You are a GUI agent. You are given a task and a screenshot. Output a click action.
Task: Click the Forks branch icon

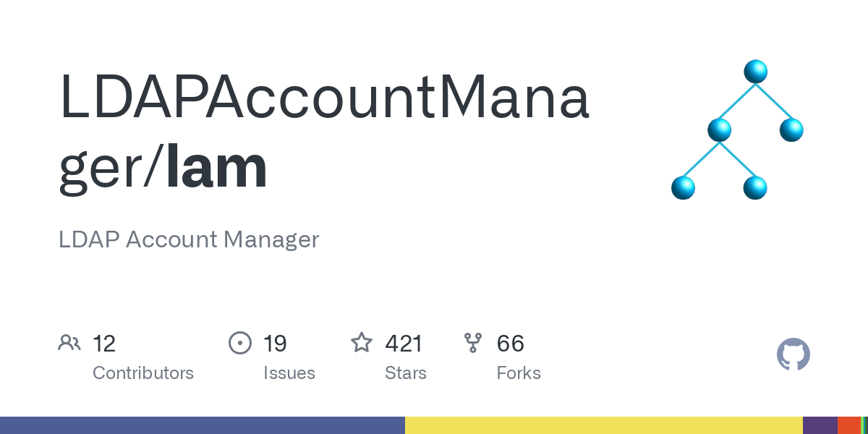point(473,342)
